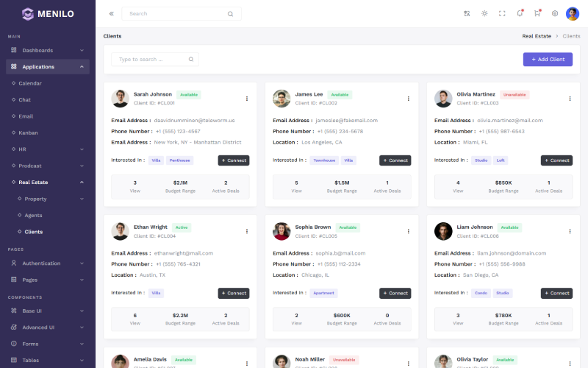Open options menu on Ethan Wright card
Image resolution: width=588 pixels, height=368 pixels.
247,231
